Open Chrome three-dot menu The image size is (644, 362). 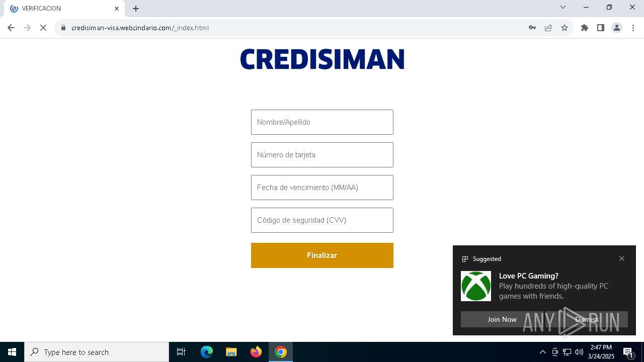633,28
